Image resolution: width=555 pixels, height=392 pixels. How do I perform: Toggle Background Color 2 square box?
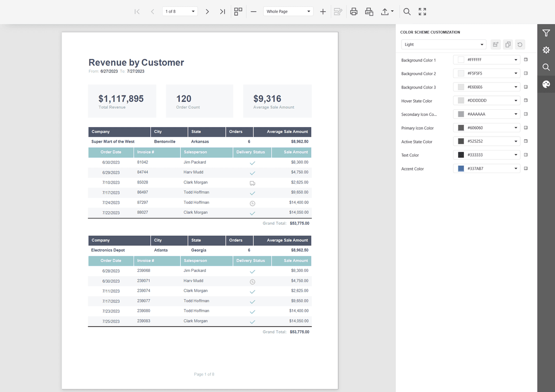pyautogui.click(x=526, y=73)
